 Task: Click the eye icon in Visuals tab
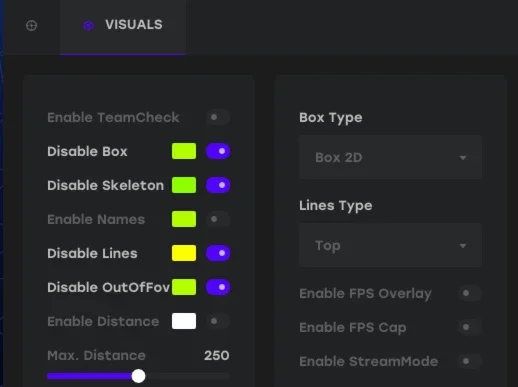(88, 25)
